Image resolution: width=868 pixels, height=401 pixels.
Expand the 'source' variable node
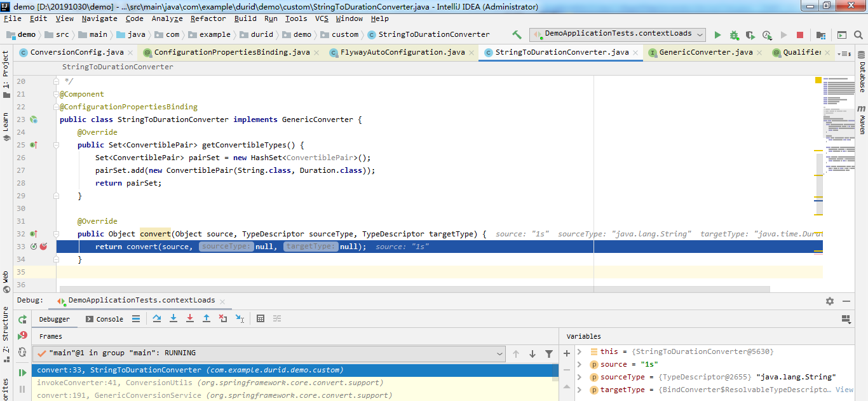point(580,364)
